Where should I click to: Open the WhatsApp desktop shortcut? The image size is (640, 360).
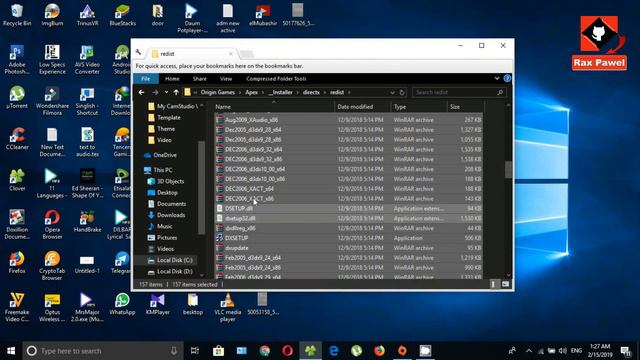(x=122, y=304)
